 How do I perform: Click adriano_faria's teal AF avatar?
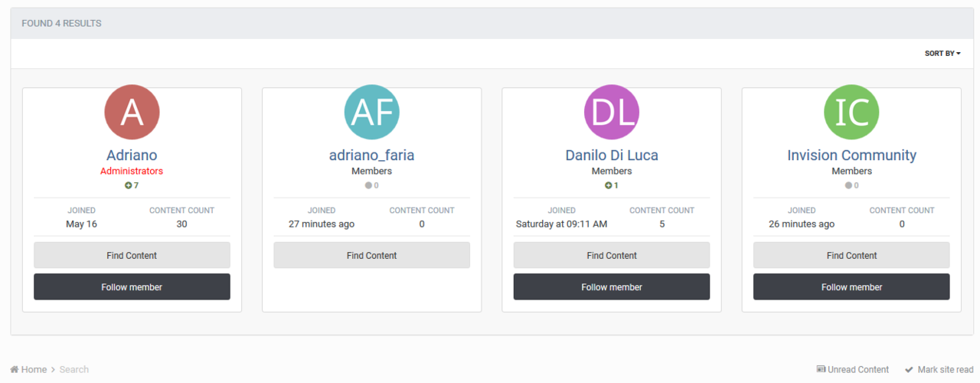(371, 112)
